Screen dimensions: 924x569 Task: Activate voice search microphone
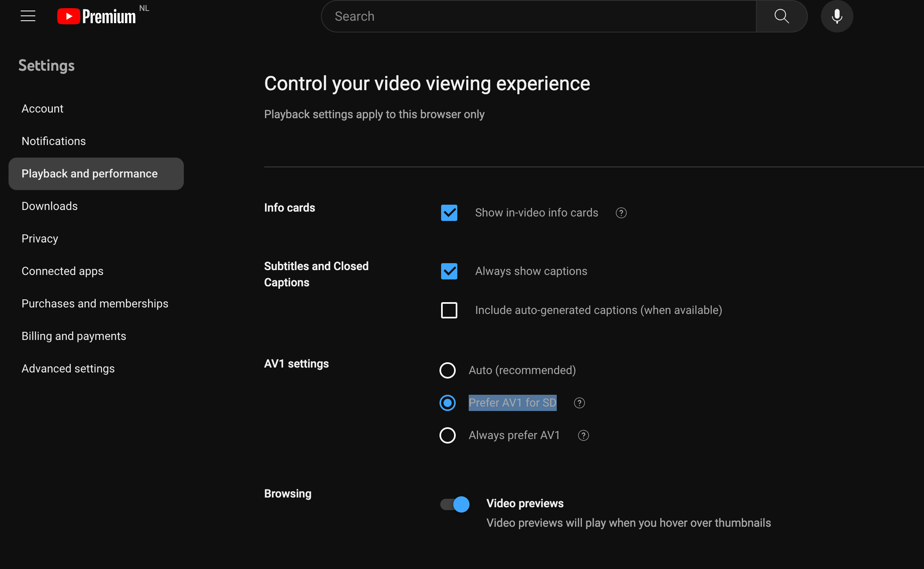coord(837,16)
